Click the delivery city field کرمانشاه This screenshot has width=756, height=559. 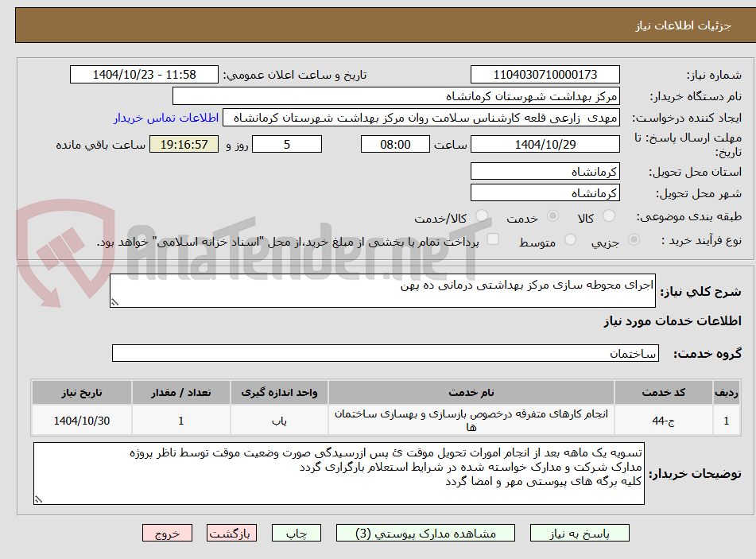pyautogui.click(x=545, y=193)
